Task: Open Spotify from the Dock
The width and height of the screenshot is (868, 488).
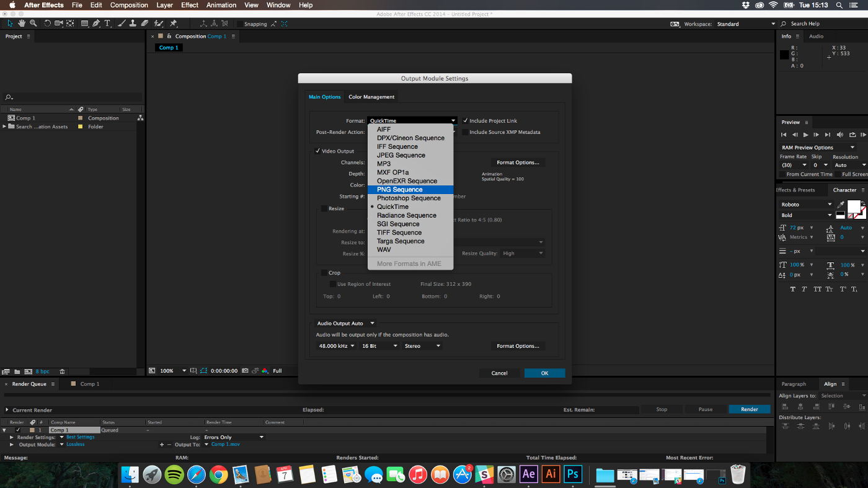Action: (x=174, y=475)
